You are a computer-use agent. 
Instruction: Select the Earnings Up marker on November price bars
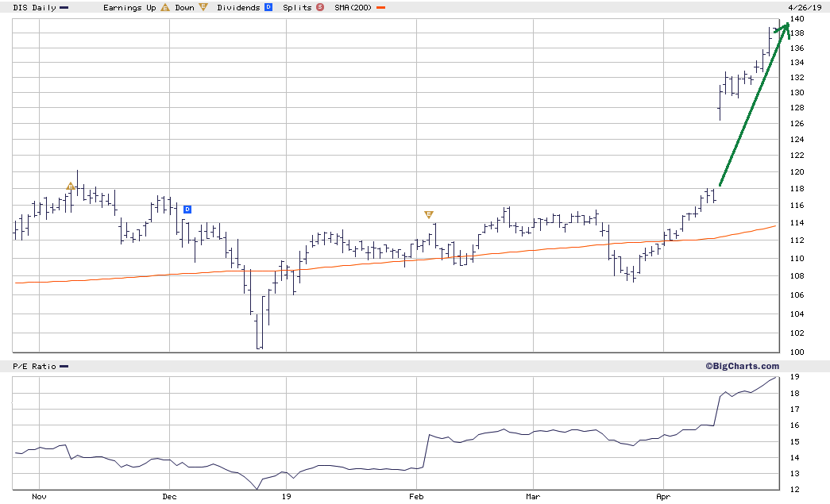(71, 187)
